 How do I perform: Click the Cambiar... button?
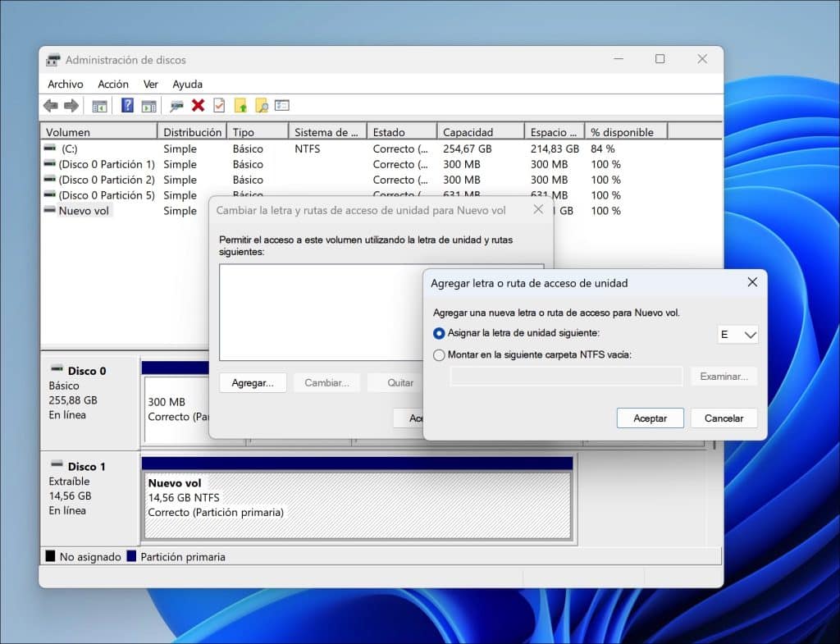(x=326, y=383)
